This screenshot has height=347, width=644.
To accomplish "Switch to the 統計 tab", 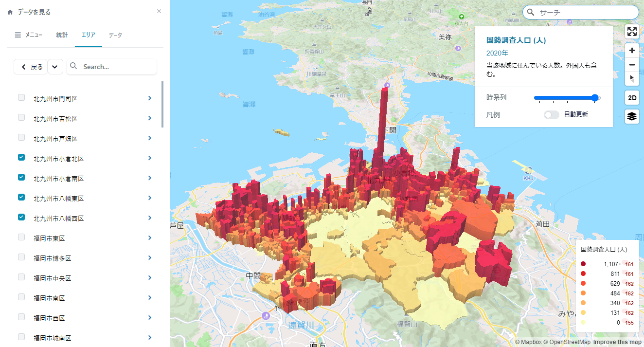I will click(62, 35).
